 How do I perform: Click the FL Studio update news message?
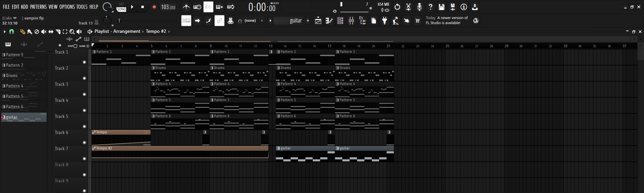[x=447, y=20]
